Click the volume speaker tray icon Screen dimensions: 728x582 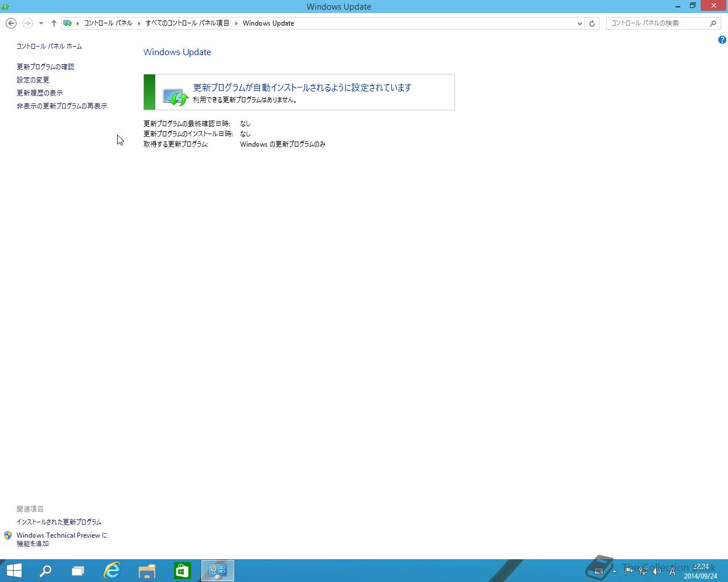[x=656, y=571]
